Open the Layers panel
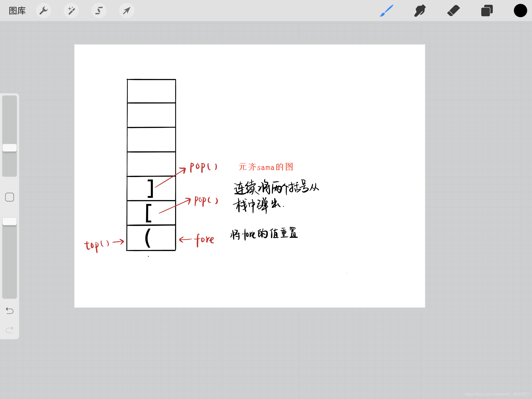 487,11
